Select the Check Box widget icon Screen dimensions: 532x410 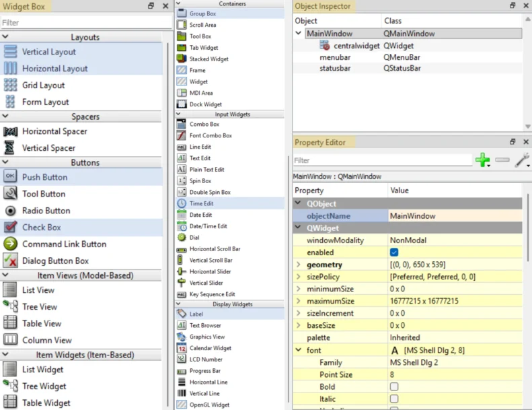(x=10, y=227)
